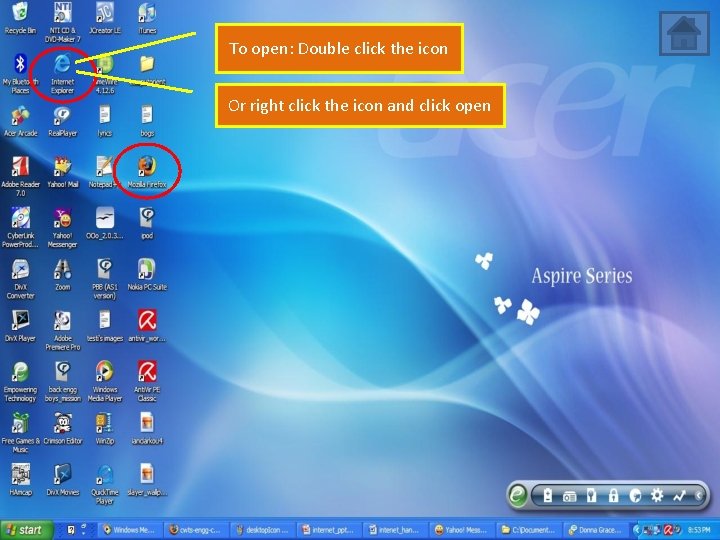Select the Zoom binoculars icon

62,276
